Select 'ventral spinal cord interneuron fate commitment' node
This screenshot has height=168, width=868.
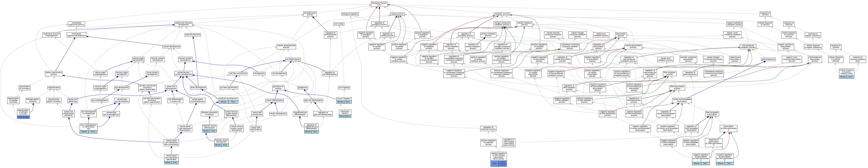tap(171, 142)
